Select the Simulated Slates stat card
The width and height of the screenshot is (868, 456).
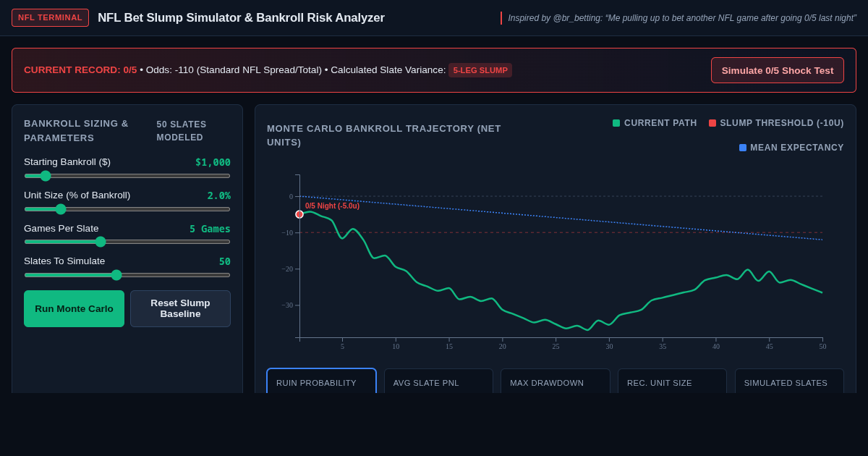click(789, 381)
